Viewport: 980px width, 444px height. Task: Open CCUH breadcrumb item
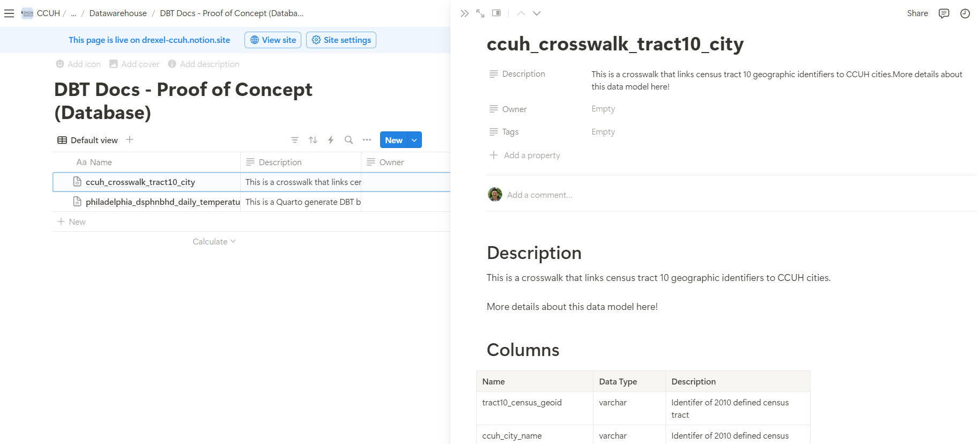click(48, 13)
